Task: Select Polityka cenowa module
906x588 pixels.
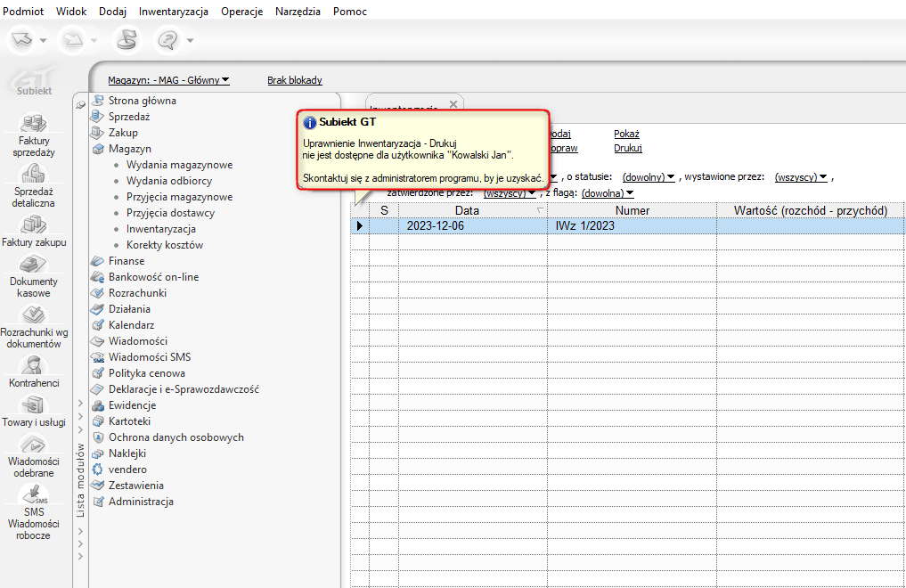Action: click(x=147, y=373)
